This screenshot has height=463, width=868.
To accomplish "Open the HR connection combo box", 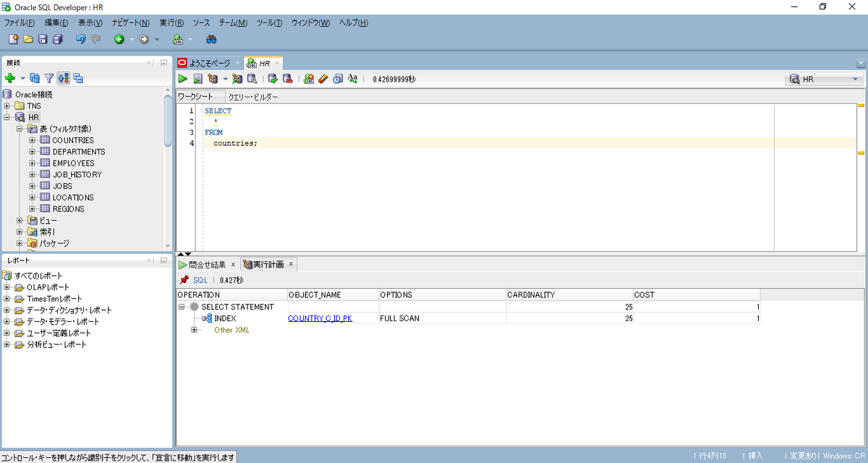I will click(825, 79).
